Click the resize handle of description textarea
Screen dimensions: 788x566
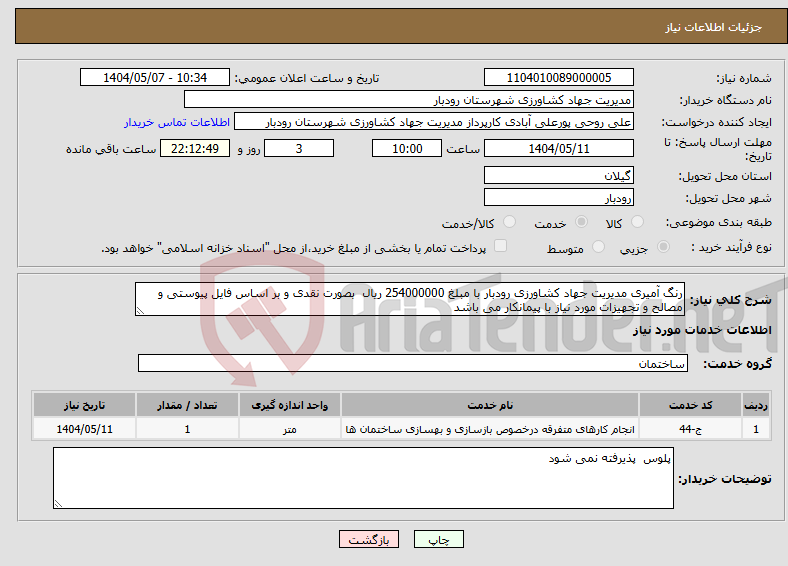click(140, 311)
